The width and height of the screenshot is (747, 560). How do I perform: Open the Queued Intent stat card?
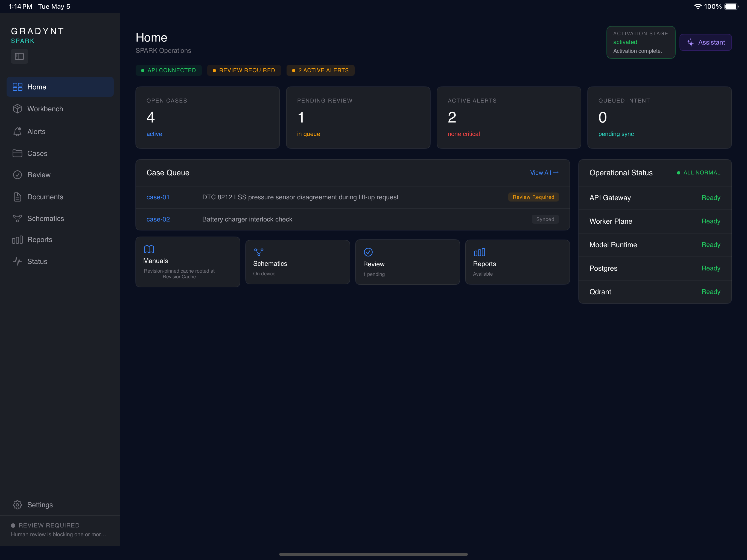click(659, 118)
